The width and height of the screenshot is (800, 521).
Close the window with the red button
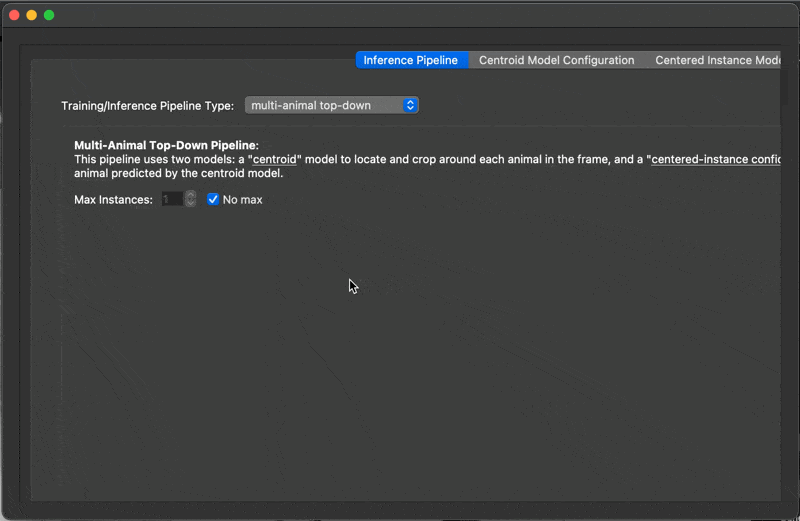14,15
